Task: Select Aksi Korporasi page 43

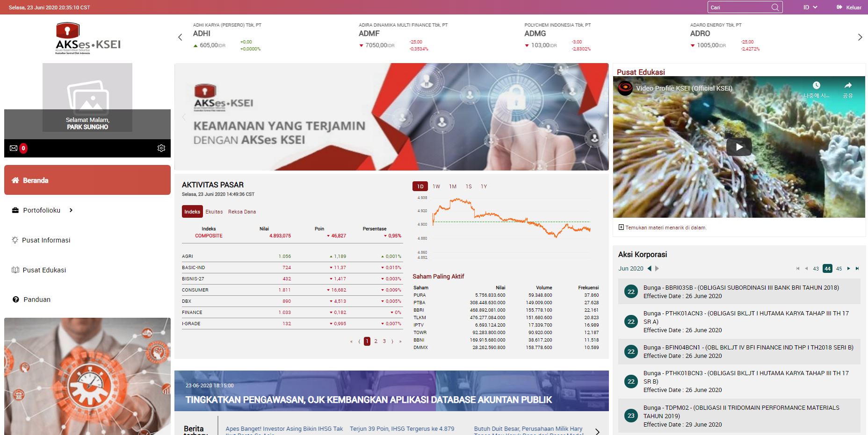Action: click(816, 269)
